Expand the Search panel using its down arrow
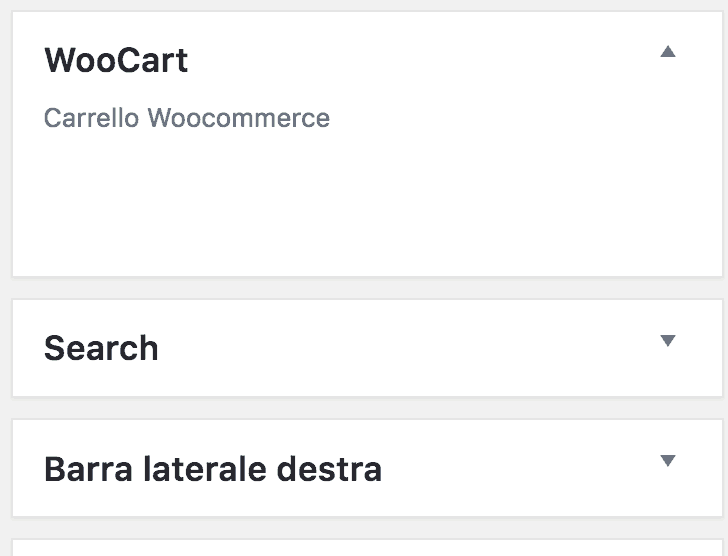This screenshot has height=556, width=728. [x=668, y=341]
